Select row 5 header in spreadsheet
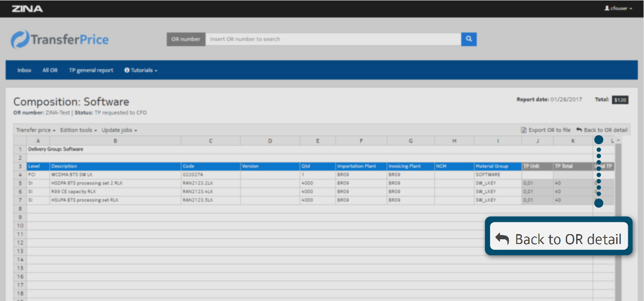This screenshot has height=301, width=644. point(20,183)
